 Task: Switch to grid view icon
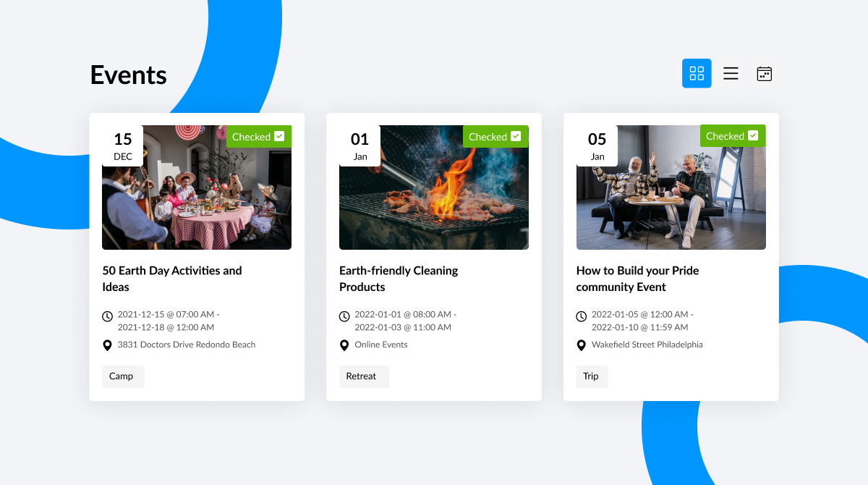point(697,73)
